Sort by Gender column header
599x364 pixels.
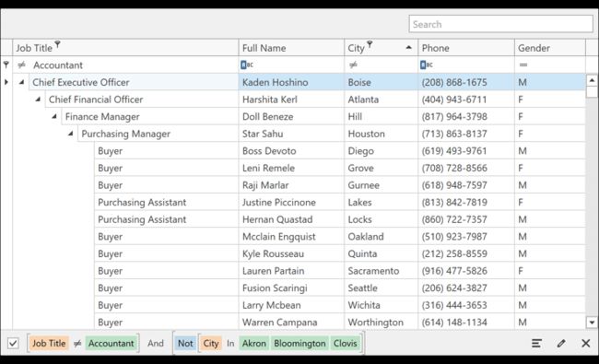(550, 48)
